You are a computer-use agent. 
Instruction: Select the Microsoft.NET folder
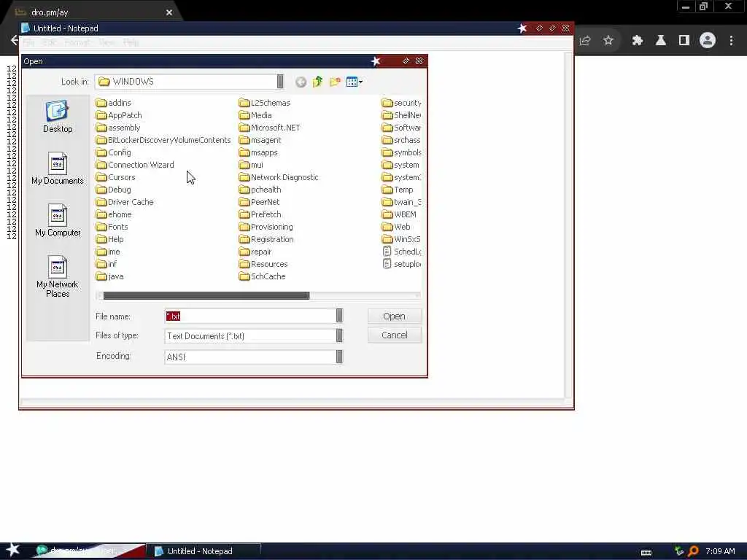(270, 128)
